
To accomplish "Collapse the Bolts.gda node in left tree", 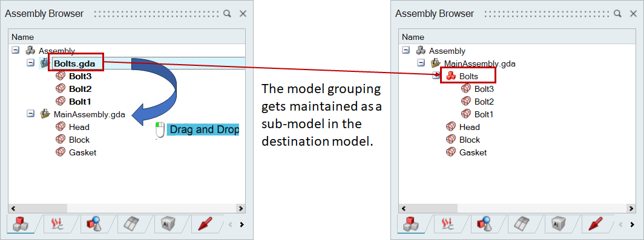I will (30, 63).
